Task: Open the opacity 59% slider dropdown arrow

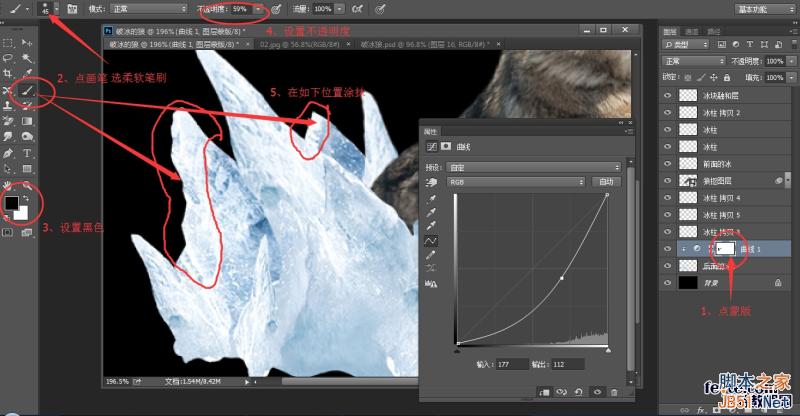Action: (x=259, y=9)
